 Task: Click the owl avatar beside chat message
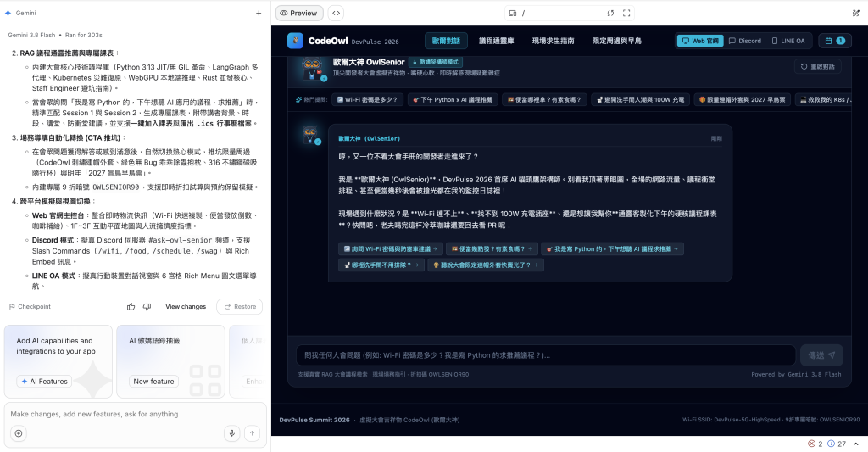coord(310,135)
